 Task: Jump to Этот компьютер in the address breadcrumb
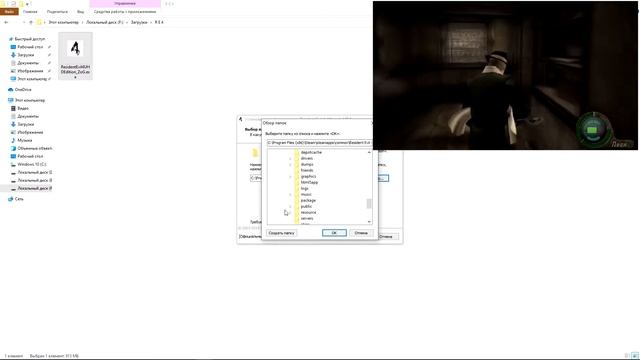pos(64,22)
